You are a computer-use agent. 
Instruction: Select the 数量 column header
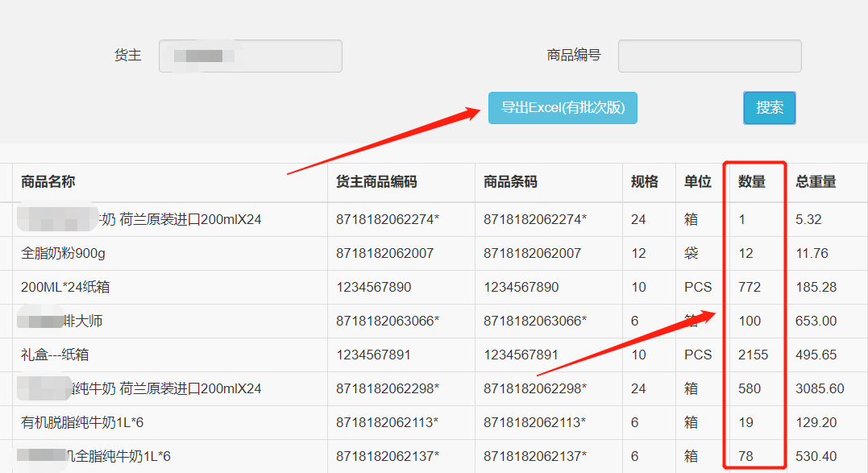(x=752, y=181)
